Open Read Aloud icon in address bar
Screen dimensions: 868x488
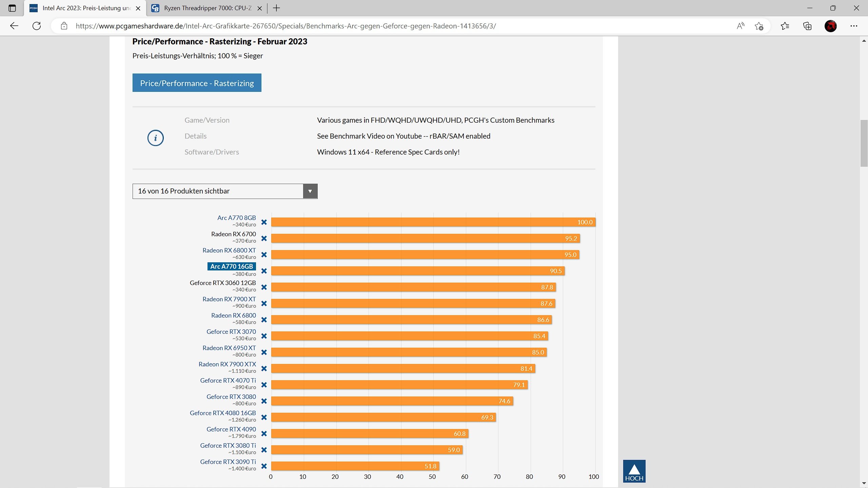pos(741,26)
